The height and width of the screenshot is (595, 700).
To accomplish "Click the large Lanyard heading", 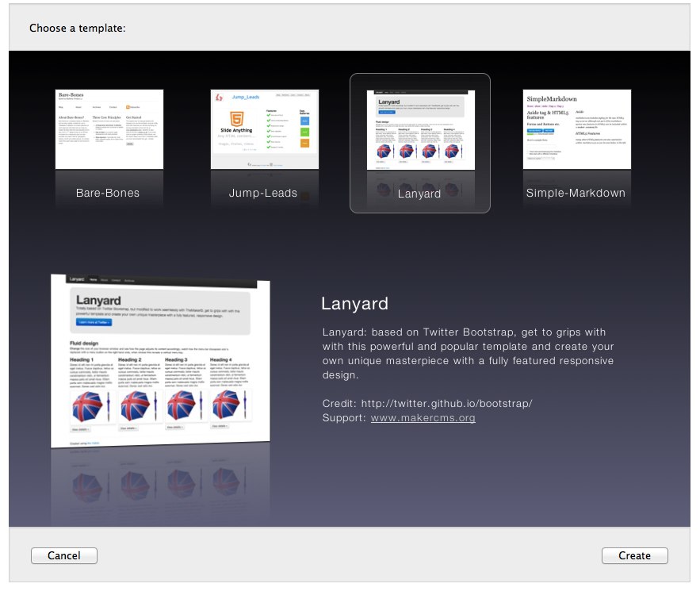I will point(354,304).
